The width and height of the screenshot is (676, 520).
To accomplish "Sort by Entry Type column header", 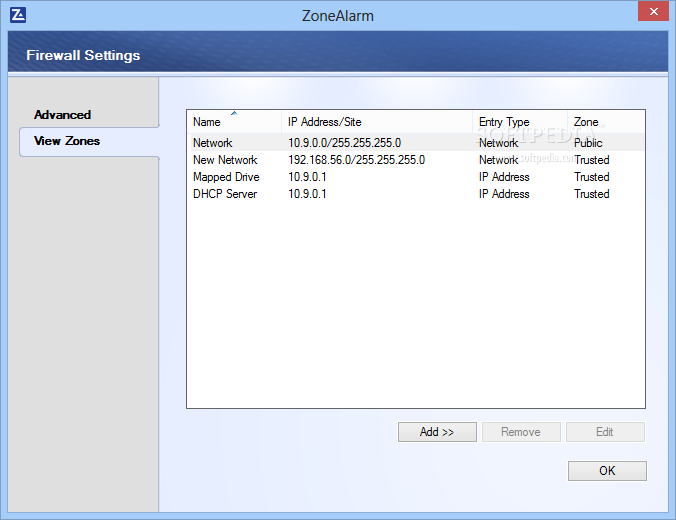I will click(x=520, y=122).
